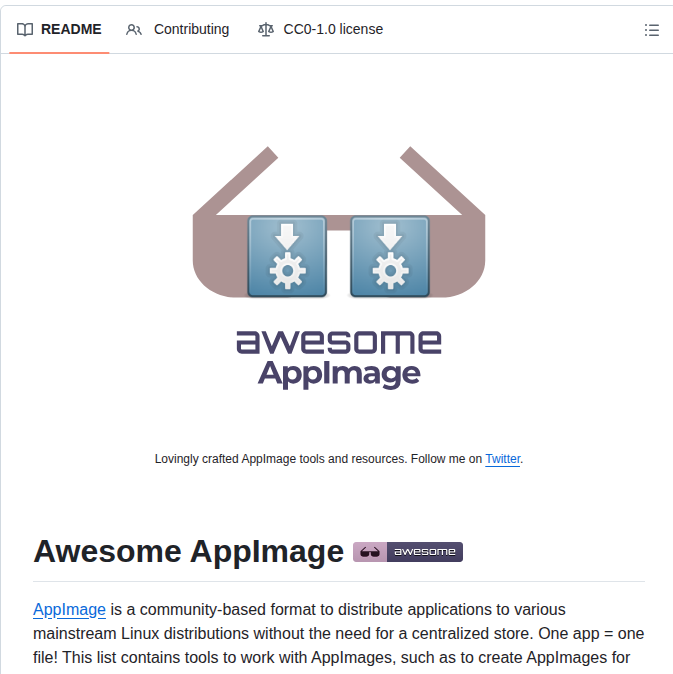This screenshot has width=673, height=674.
Task: Click the awesome badge
Action: pyautogui.click(x=408, y=552)
